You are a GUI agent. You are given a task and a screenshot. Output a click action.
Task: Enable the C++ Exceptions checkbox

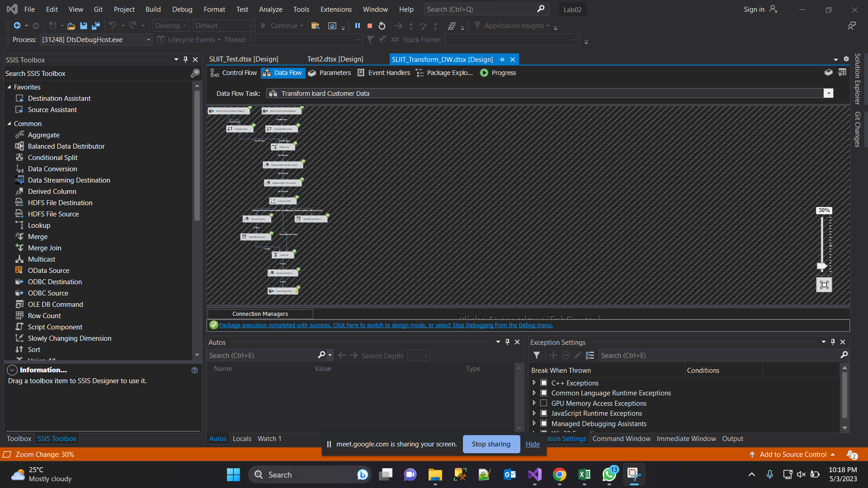pos(543,382)
